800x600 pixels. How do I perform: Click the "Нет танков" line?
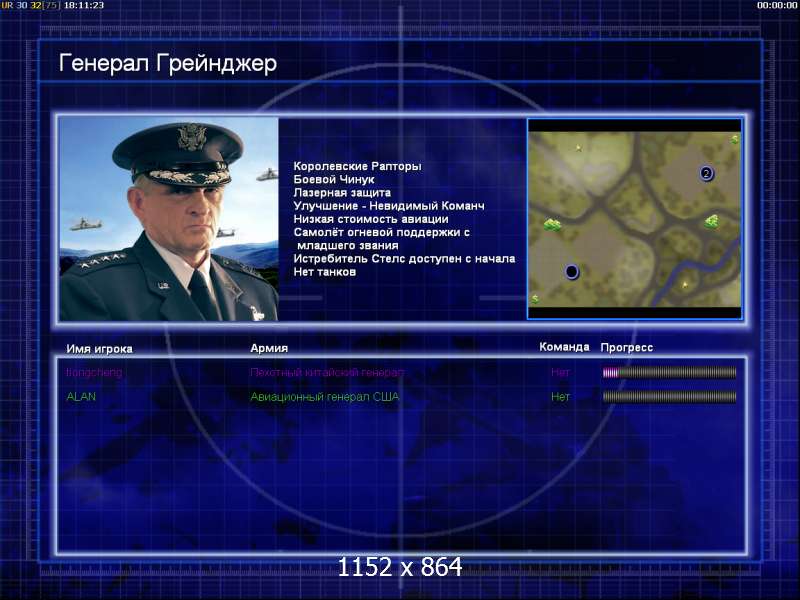324,272
